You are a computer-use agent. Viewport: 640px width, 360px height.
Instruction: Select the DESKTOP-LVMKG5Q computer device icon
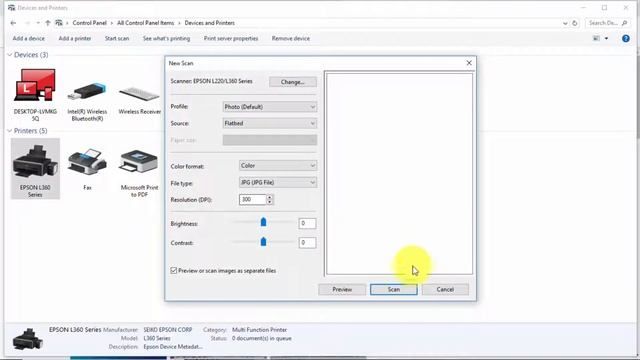coord(35,85)
